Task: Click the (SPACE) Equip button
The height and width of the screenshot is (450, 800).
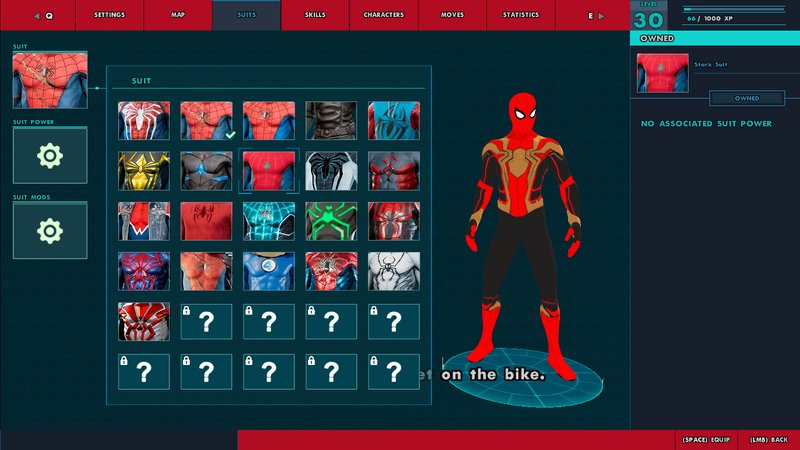Action: pos(706,439)
